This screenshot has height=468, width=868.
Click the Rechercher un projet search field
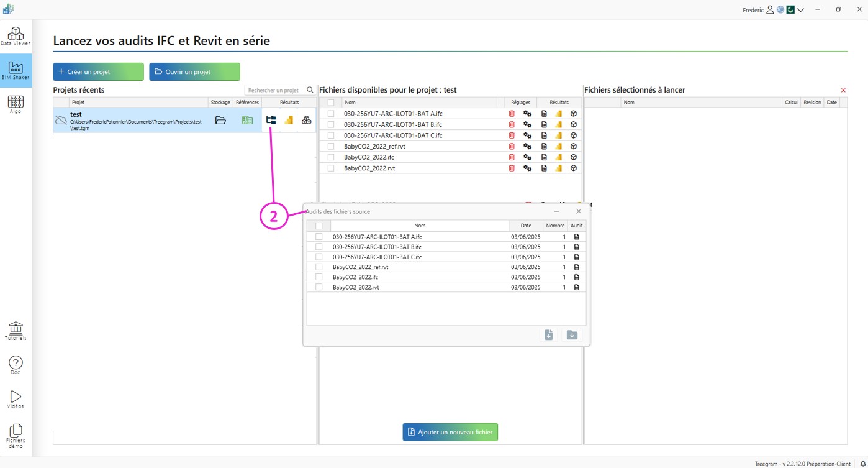(276, 89)
